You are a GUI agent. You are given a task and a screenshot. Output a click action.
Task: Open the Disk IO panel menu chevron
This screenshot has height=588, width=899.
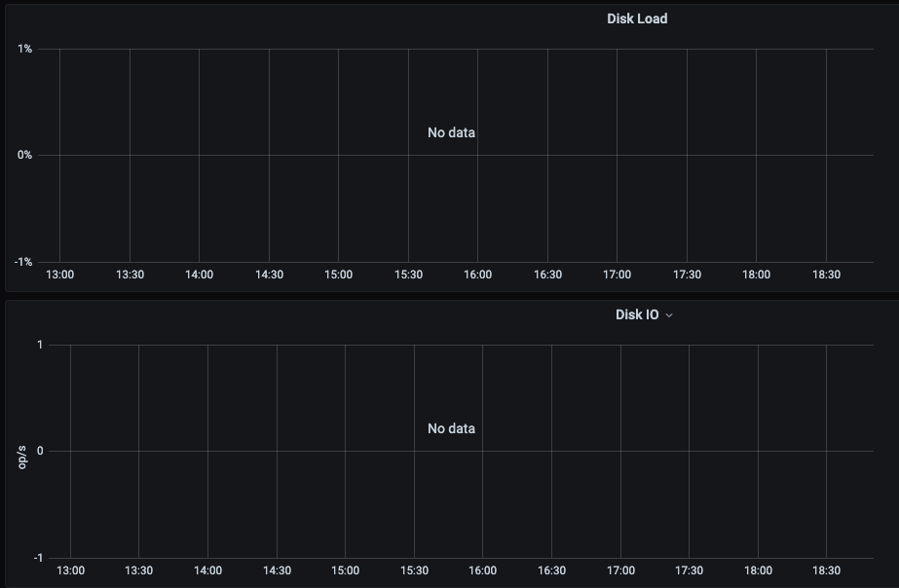669,315
